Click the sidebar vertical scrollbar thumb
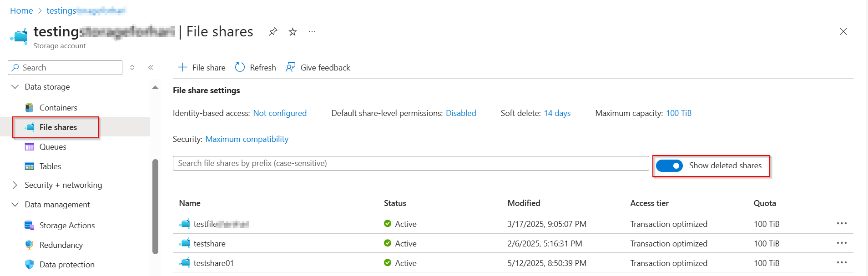The height and width of the screenshot is (276, 868). tap(155, 206)
